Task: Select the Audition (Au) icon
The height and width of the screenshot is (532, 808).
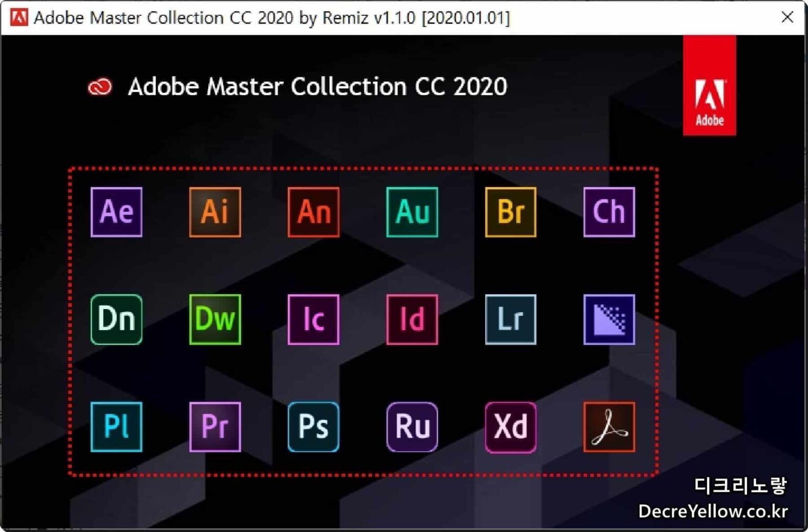Action: (412, 212)
